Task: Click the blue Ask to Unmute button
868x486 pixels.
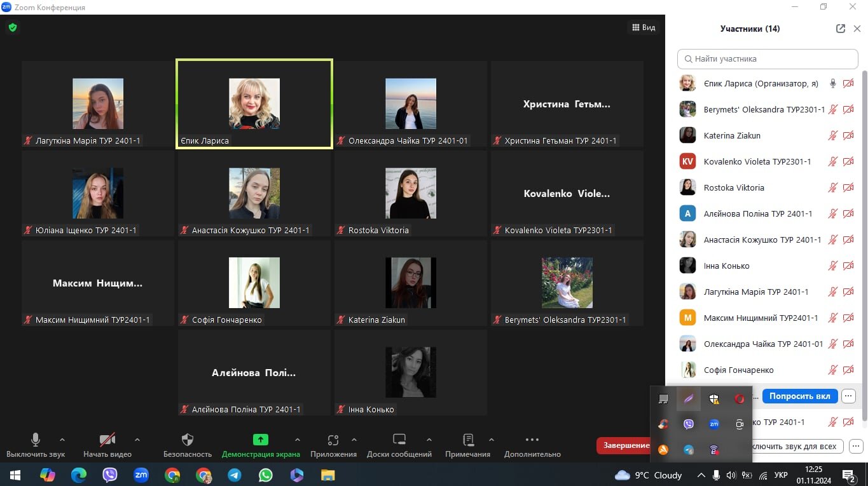Action: pyautogui.click(x=799, y=396)
